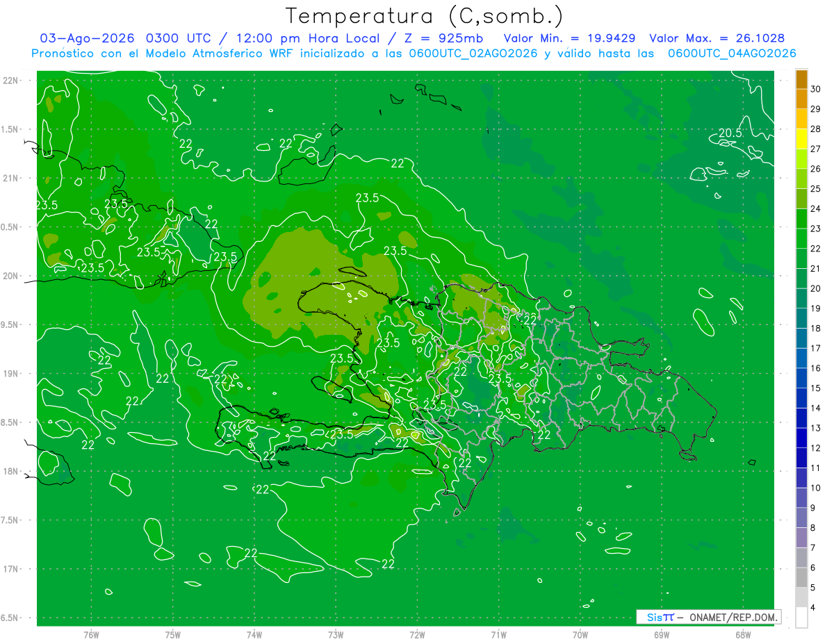
Task: Click the "20.5" contour label near the Bahamas
Action: pyautogui.click(x=730, y=133)
